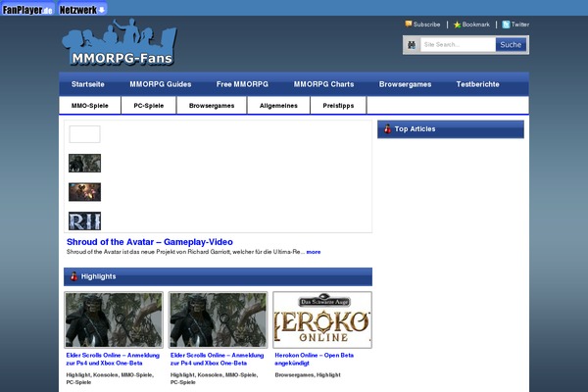
Task: Switch to the Preistipps tab
Action: point(338,106)
